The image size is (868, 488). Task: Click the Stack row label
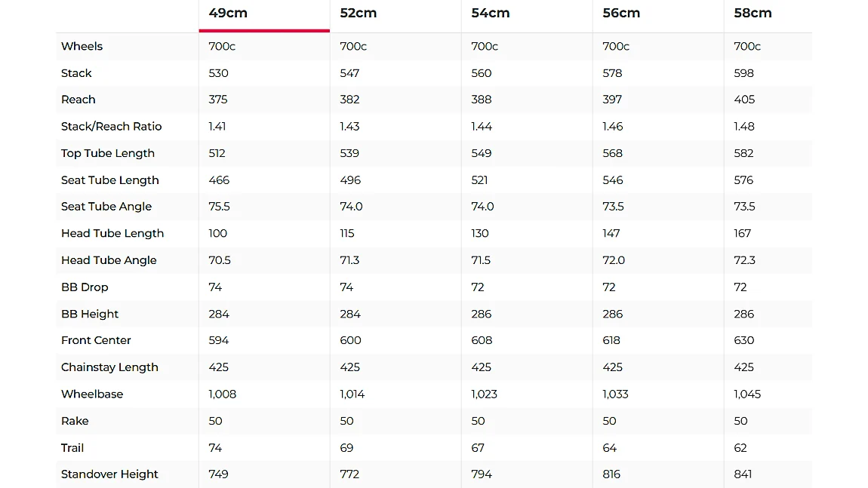coord(76,73)
